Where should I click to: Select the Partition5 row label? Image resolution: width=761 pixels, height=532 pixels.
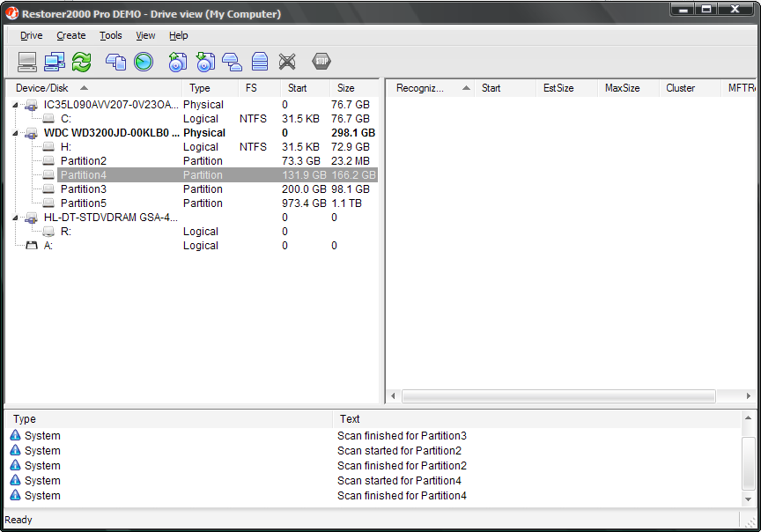(x=84, y=203)
